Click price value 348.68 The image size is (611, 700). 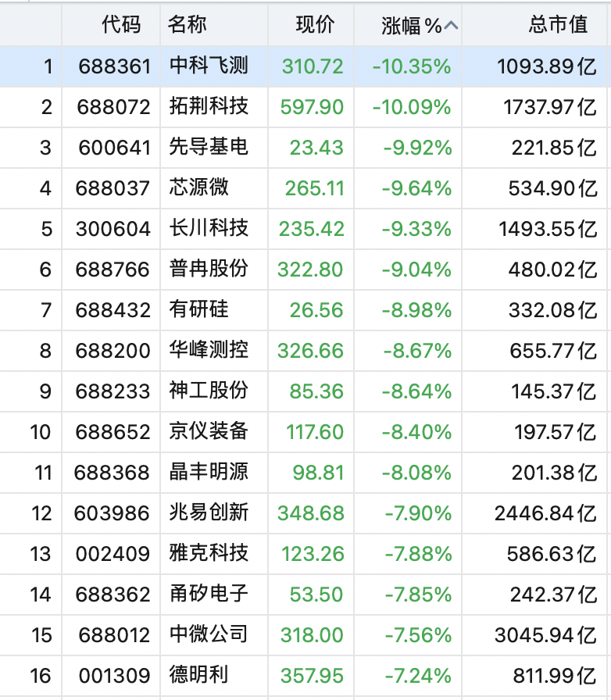tap(311, 514)
